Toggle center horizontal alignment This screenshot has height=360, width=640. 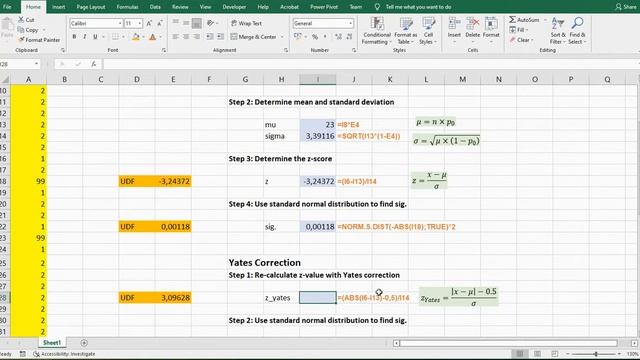pos(186,37)
